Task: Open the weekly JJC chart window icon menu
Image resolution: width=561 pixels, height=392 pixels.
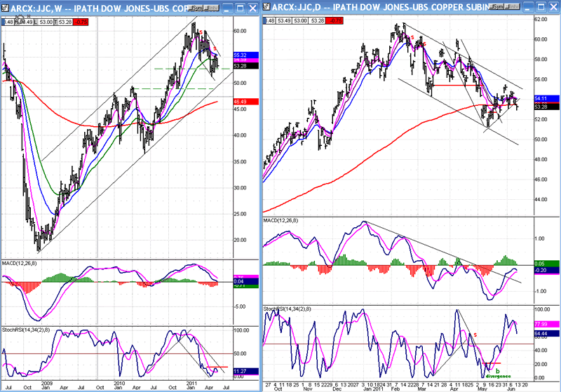Action: pyautogui.click(x=5, y=8)
